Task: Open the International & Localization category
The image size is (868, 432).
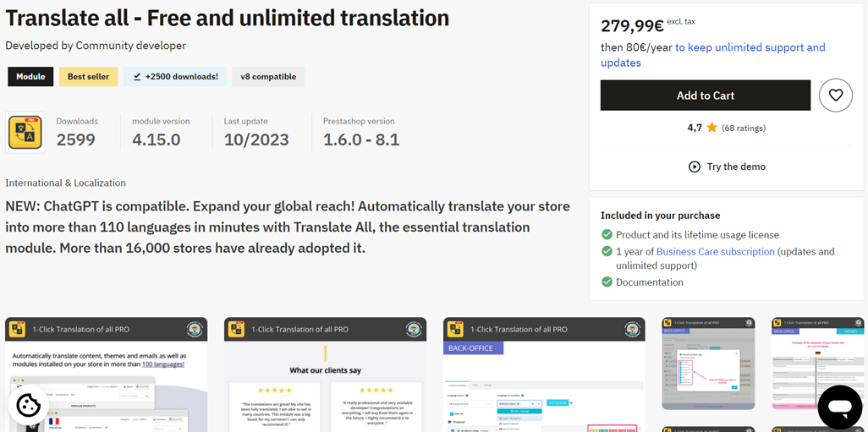Action: point(65,183)
